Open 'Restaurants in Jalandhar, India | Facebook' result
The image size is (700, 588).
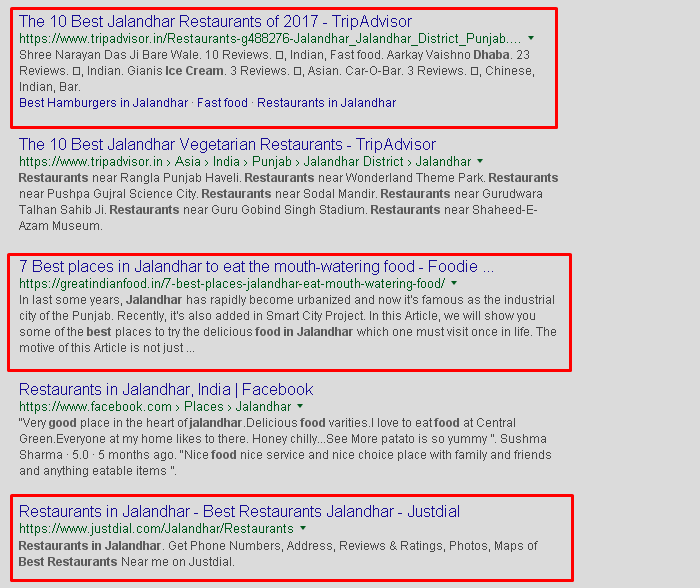coord(166,389)
